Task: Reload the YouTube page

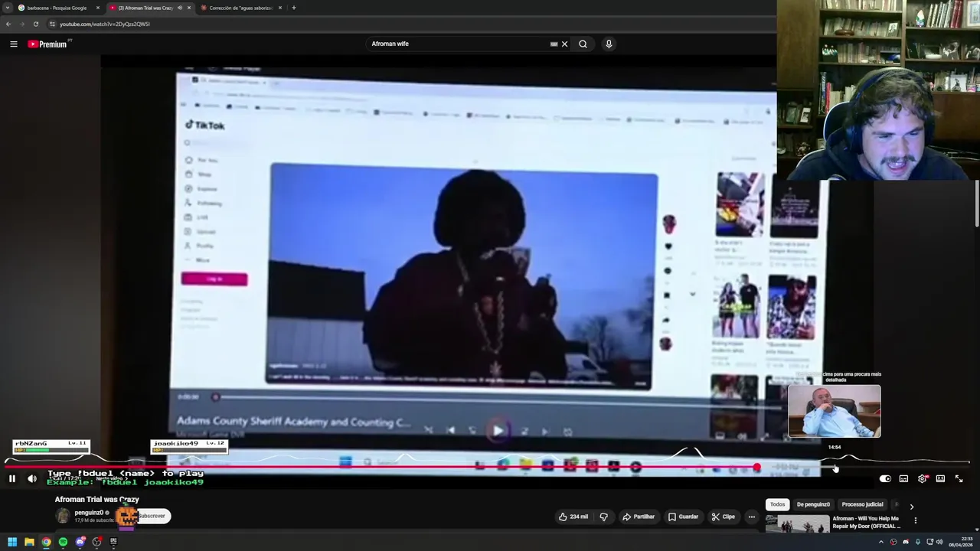Action: point(35,24)
